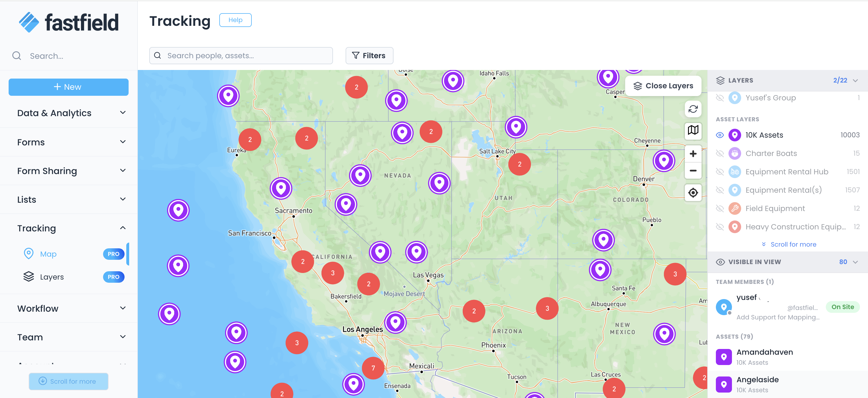Screen dimensions: 868x398
Task: Click the map refresh icon
Action: (x=693, y=109)
